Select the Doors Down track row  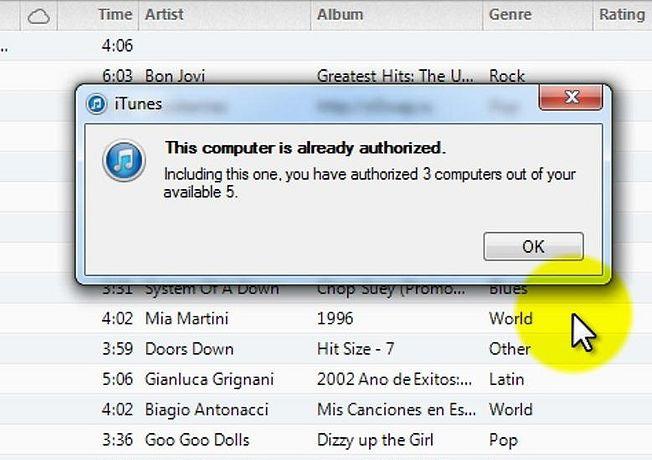coord(326,349)
